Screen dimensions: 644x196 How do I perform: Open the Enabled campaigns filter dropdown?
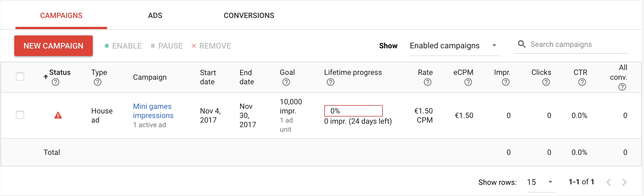pyautogui.click(x=454, y=46)
